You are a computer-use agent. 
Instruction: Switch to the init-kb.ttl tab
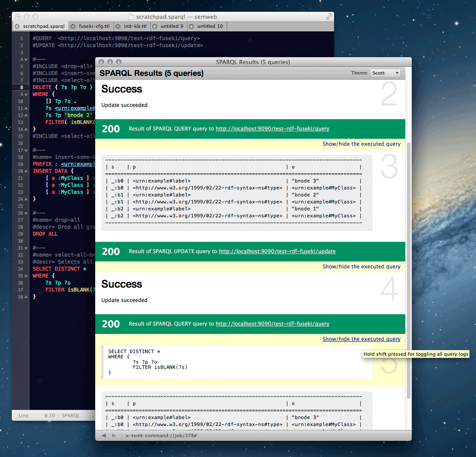tap(135, 26)
